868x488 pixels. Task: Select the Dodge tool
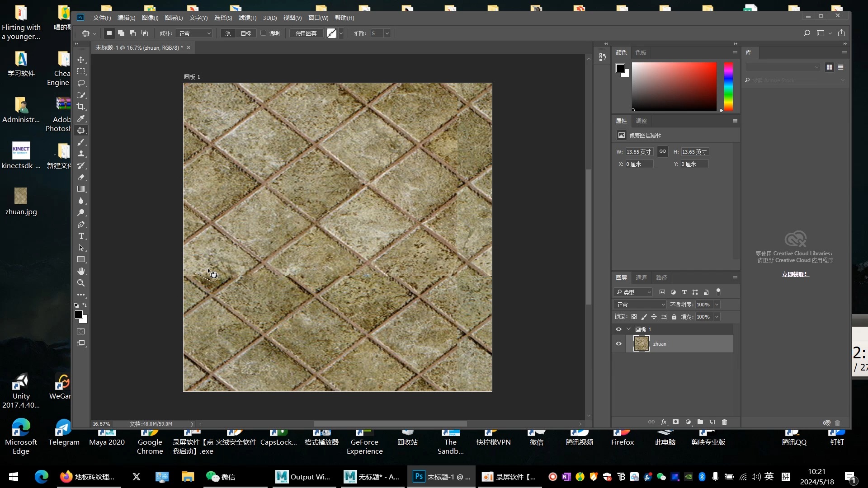[x=81, y=212]
